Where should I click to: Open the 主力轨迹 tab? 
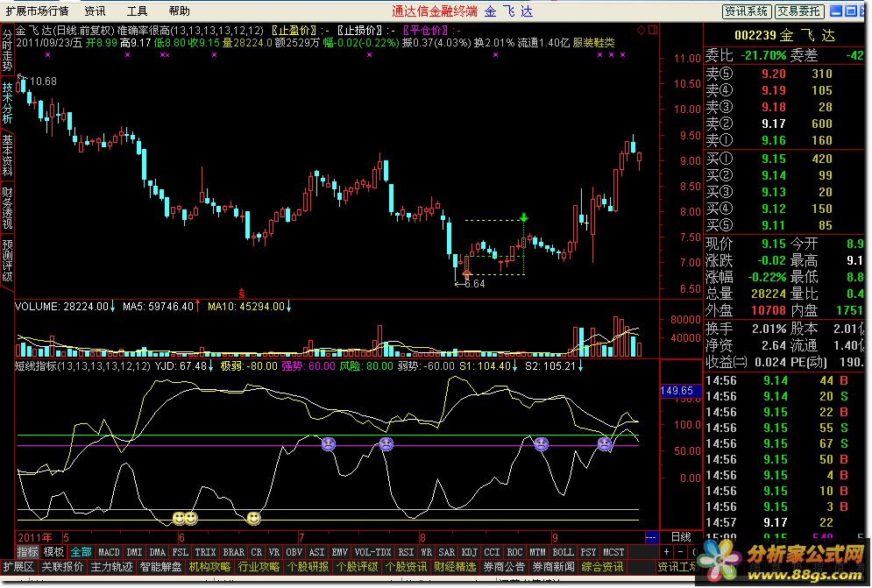click(112, 567)
